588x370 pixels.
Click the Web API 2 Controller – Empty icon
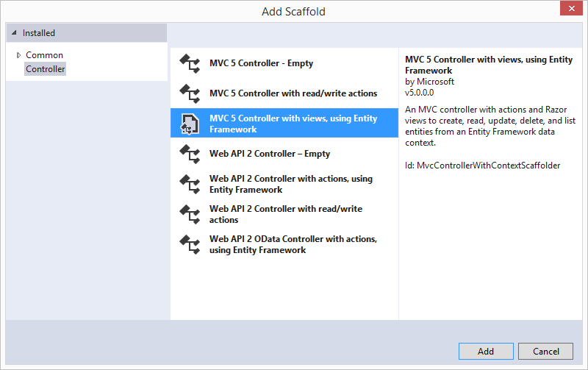[190, 154]
